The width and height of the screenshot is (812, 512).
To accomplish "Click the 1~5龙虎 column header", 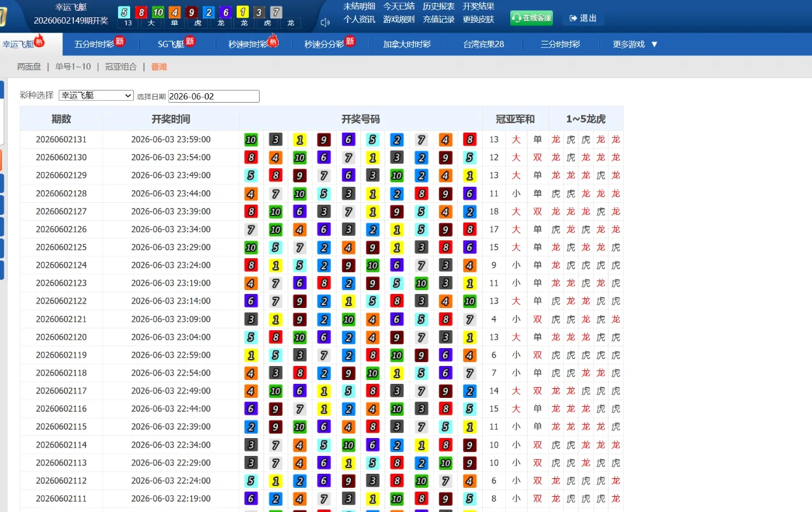I will [586, 119].
